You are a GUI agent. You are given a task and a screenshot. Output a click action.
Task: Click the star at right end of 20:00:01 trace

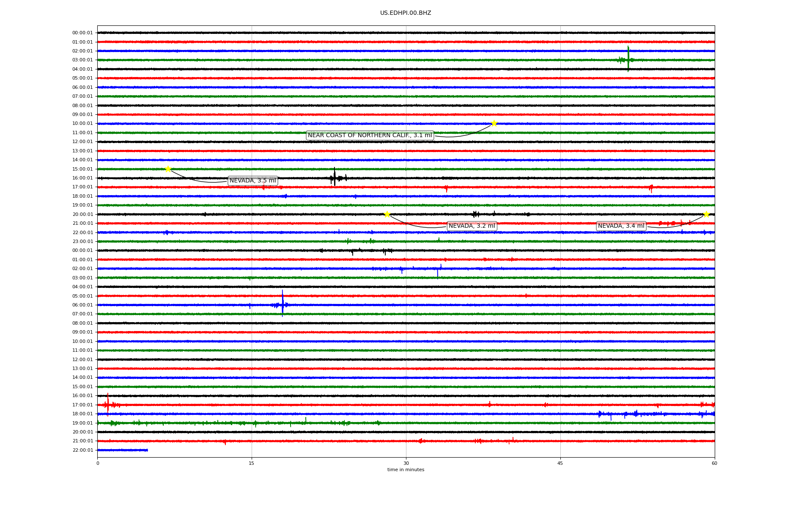point(706,214)
